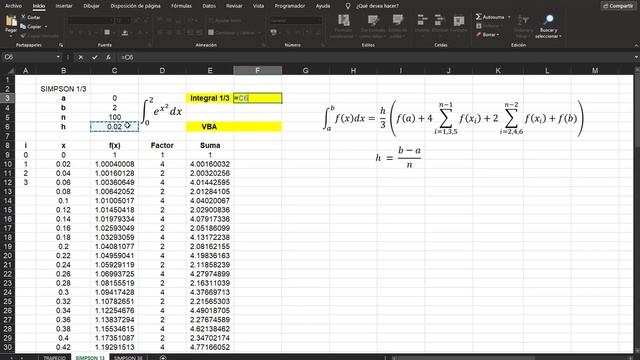Click the cell borders icon
Image resolution: width=640 pixels, height=360 pixels.
tap(107, 32)
